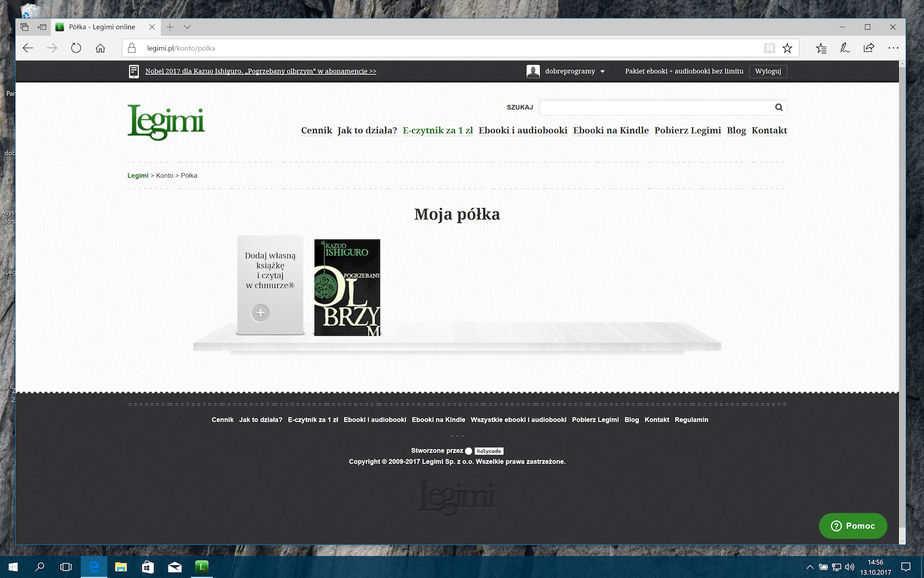Add page to favorites with star icon

788,48
